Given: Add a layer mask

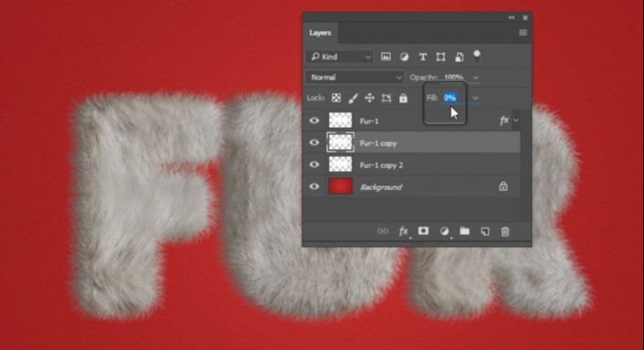Looking at the screenshot, I should pos(423,231).
